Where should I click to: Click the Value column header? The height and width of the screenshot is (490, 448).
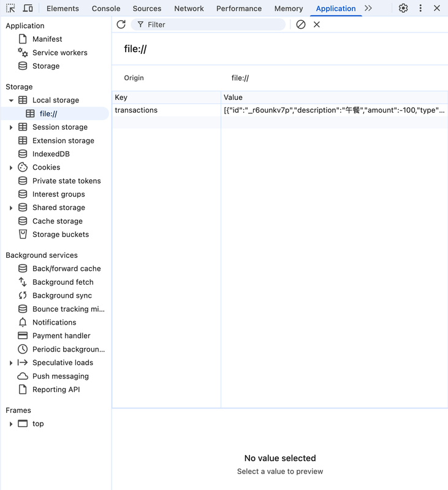335,97
